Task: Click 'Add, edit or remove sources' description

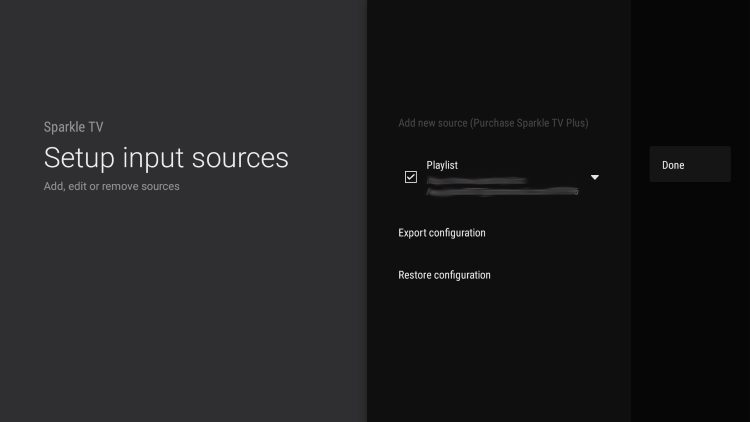Action: tap(111, 186)
